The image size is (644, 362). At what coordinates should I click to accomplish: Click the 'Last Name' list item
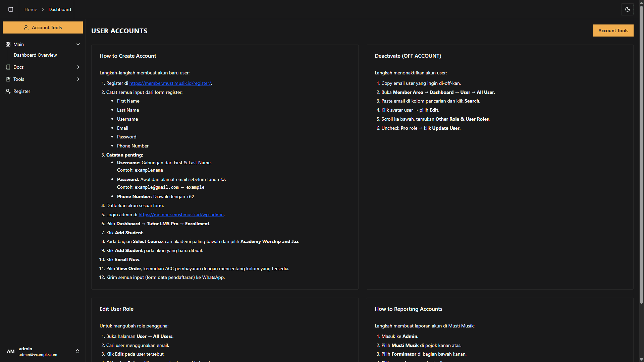point(128,110)
